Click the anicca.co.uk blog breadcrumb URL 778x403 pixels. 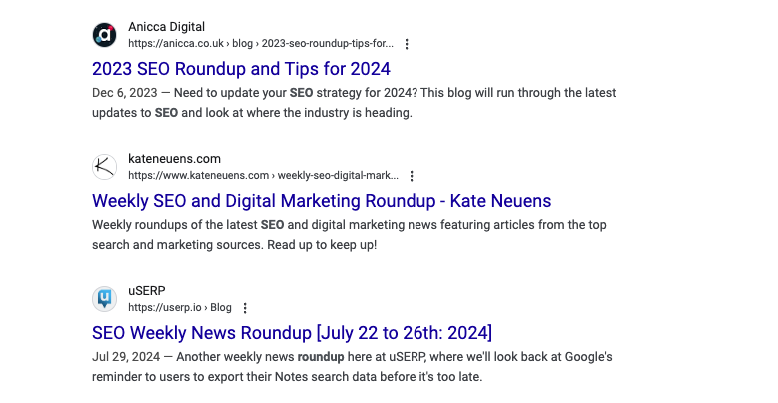click(263, 44)
